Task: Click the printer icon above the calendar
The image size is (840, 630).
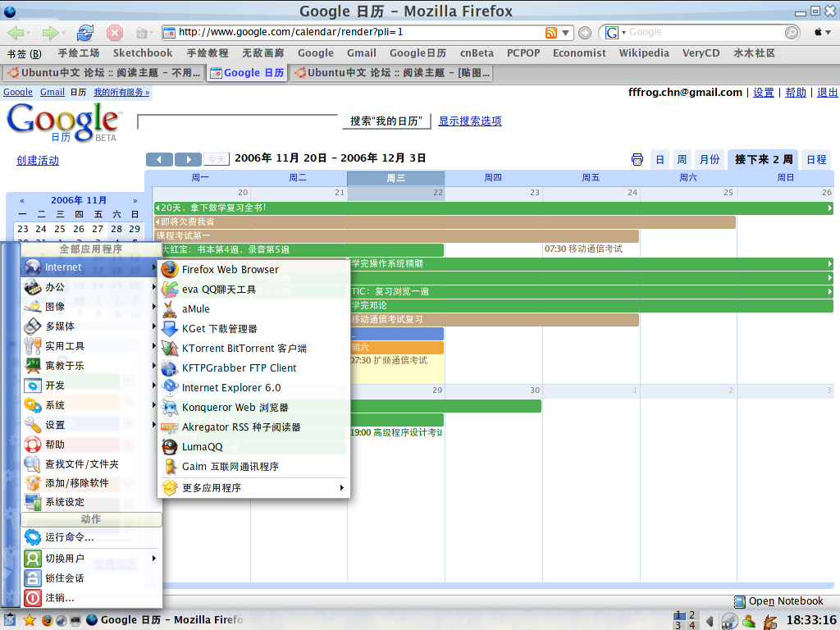Action: tap(637, 159)
